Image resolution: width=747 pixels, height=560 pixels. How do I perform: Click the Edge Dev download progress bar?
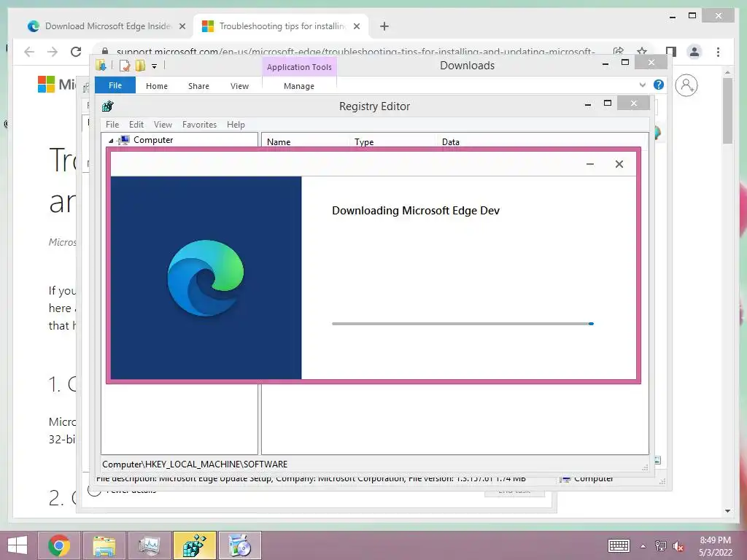pyautogui.click(x=462, y=324)
